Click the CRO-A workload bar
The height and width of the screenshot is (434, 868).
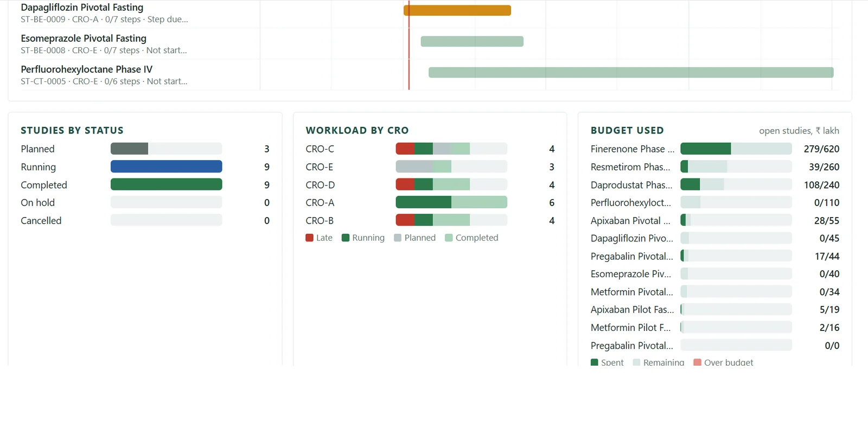point(451,202)
